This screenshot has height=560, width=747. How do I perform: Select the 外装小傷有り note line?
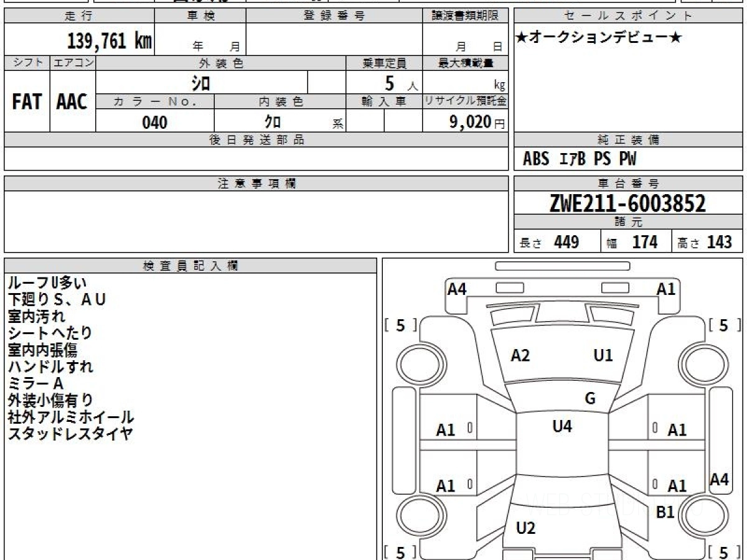[x=50, y=401]
